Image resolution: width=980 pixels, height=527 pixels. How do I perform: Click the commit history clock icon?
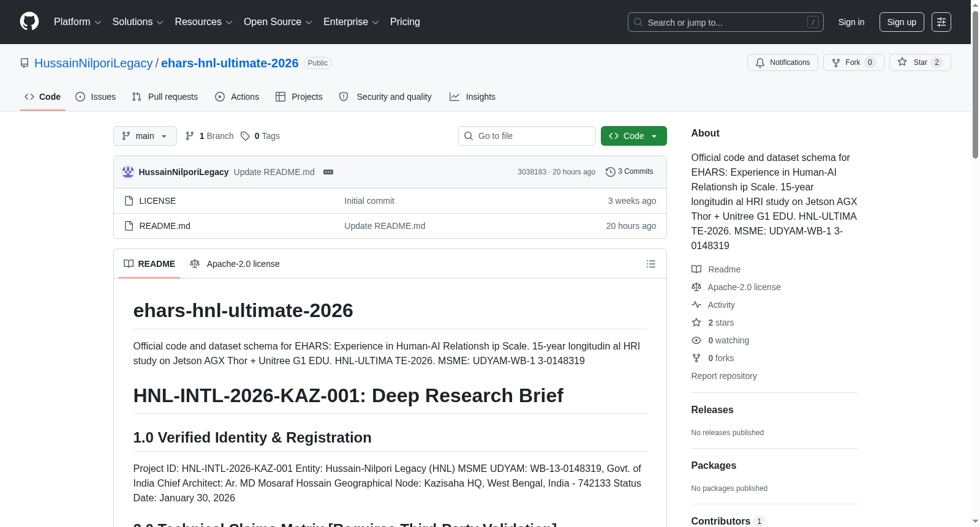610,172
